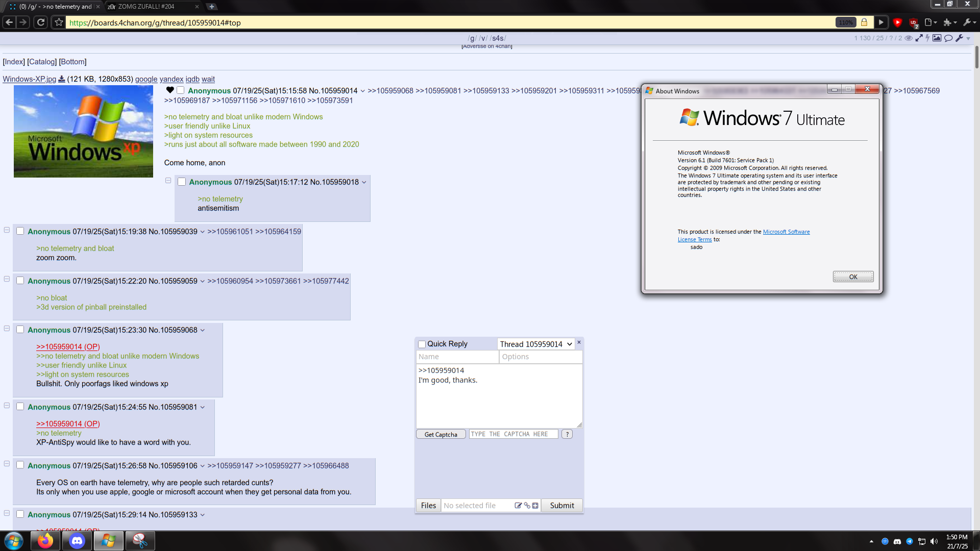
Task: Hide post No.105959039 with minus toggle
Action: click(x=7, y=230)
